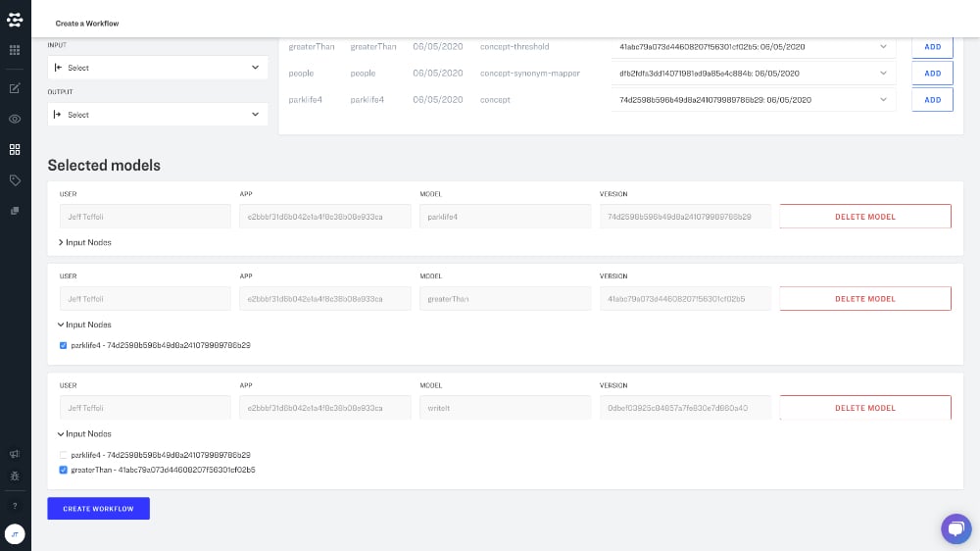Open the OUTPUT Select dropdown
The height and width of the screenshot is (551, 980).
(x=157, y=115)
